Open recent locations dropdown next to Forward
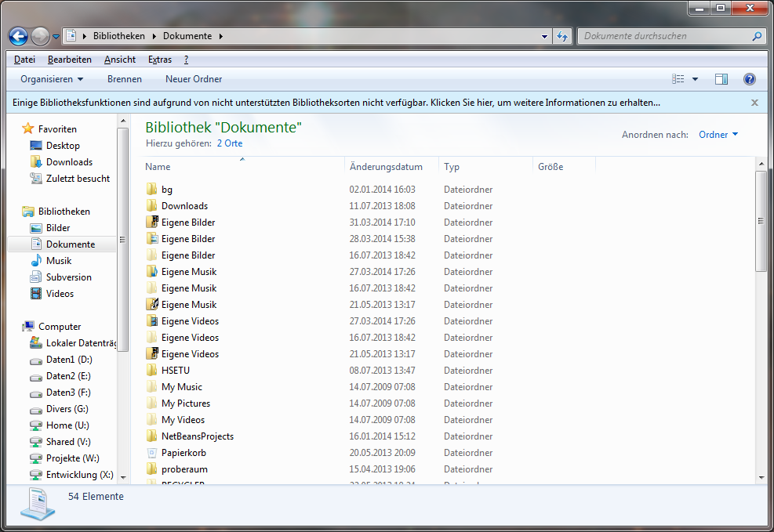This screenshot has width=774, height=532. 56,37
